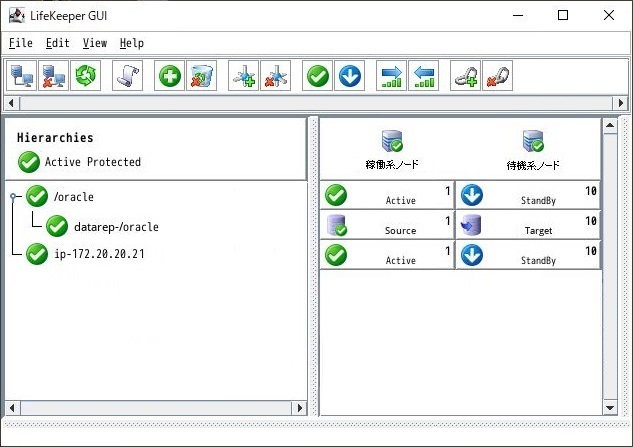This screenshot has width=633, height=447.
Task: Open the View Logs scroll icon
Action: point(128,76)
